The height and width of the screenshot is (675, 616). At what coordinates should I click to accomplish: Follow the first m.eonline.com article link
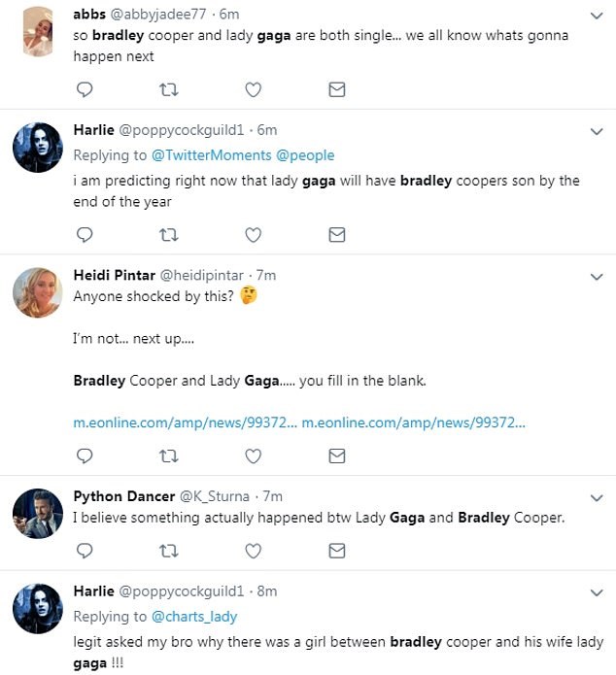point(184,422)
